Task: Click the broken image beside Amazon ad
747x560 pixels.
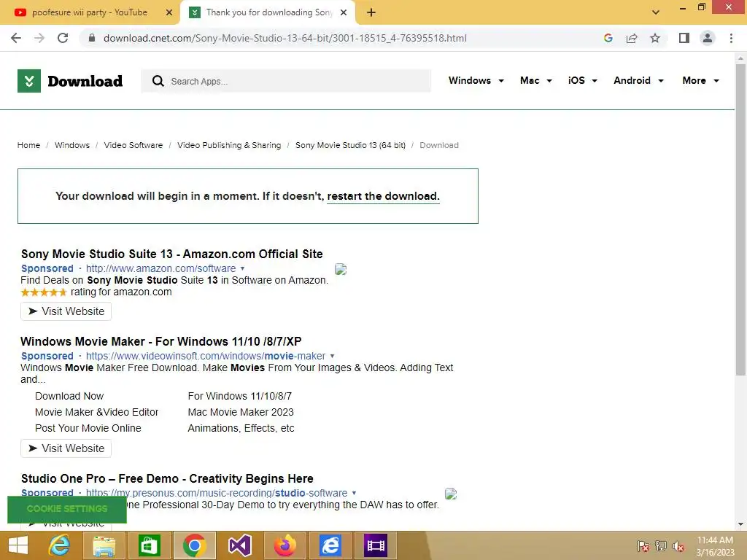Action: coord(341,270)
